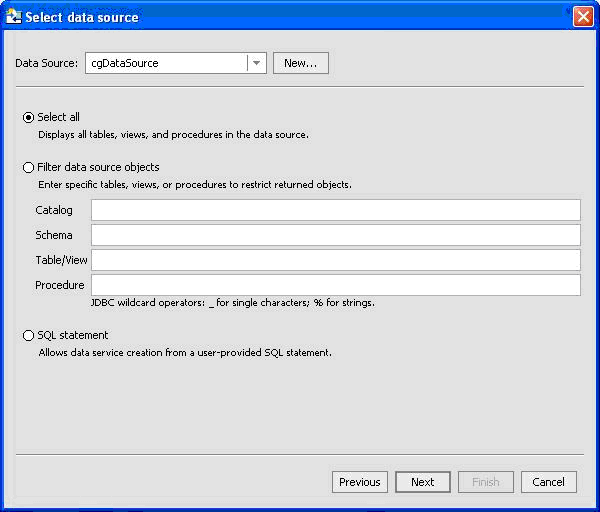Open the Data Source dropdown arrow
This screenshot has height=512, width=600.
pos(256,63)
